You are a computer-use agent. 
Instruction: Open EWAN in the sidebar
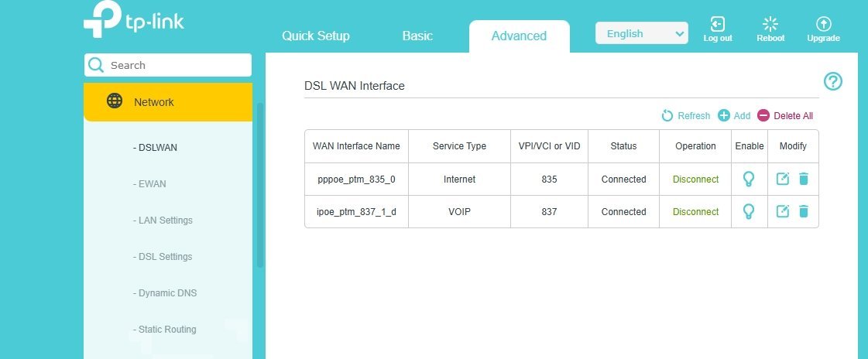(149, 183)
